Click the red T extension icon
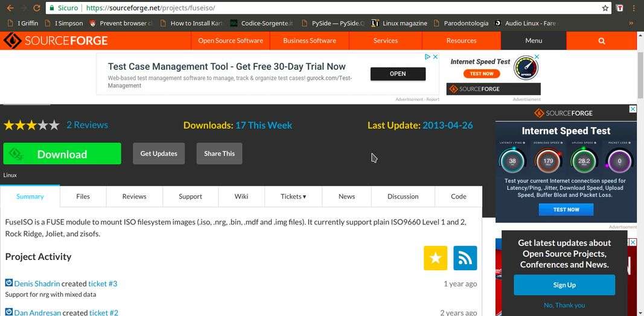The image size is (644, 316). 620,8
